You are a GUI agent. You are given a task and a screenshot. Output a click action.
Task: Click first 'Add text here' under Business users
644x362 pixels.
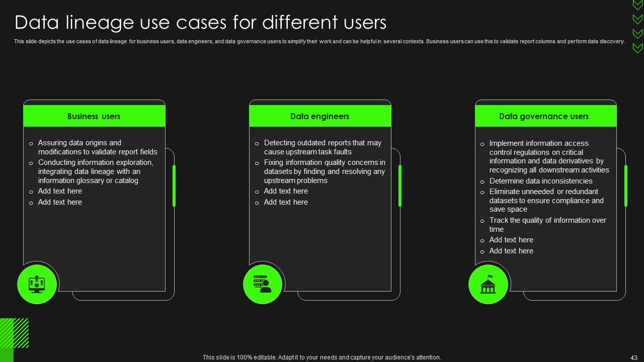[x=60, y=191]
